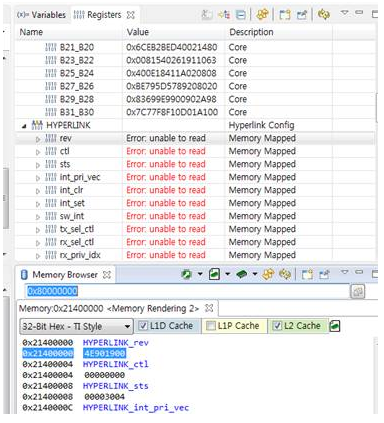Open the Save Memory dropdown arrow
Viewport: 384px width, 423px height.
point(227,274)
